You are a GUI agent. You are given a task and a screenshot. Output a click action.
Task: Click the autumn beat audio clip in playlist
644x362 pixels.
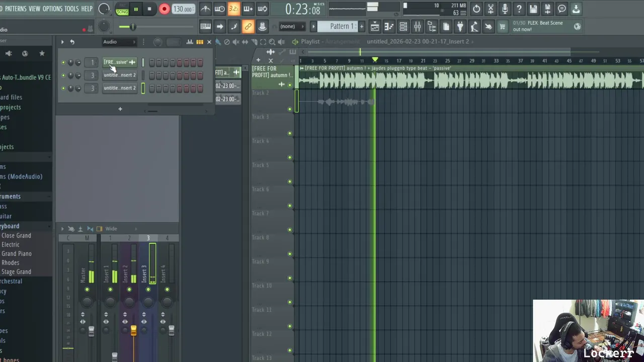tap(471, 77)
